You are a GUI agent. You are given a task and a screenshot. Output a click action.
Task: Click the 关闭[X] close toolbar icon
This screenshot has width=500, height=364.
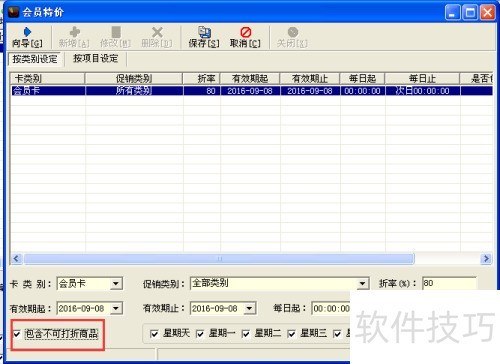(292, 37)
